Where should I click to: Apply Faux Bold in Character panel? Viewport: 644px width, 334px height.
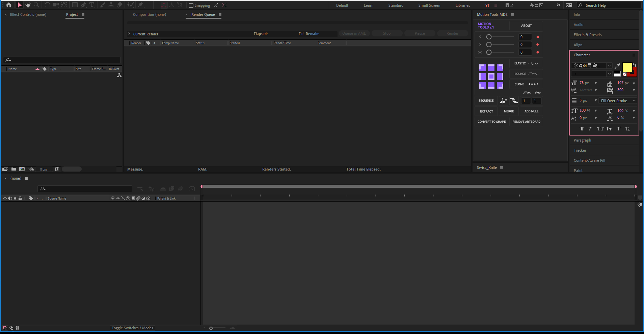[x=582, y=129]
